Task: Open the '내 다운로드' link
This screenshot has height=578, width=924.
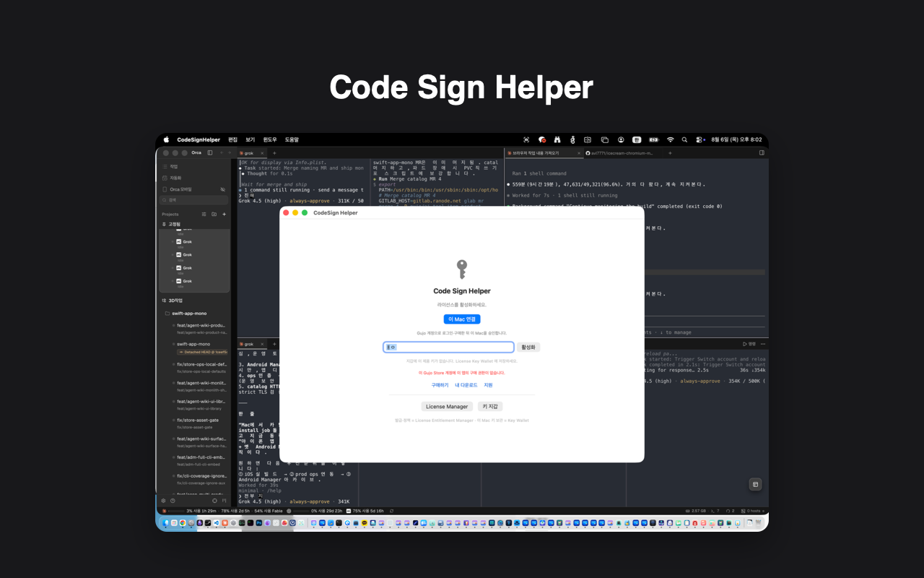Action: click(466, 385)
